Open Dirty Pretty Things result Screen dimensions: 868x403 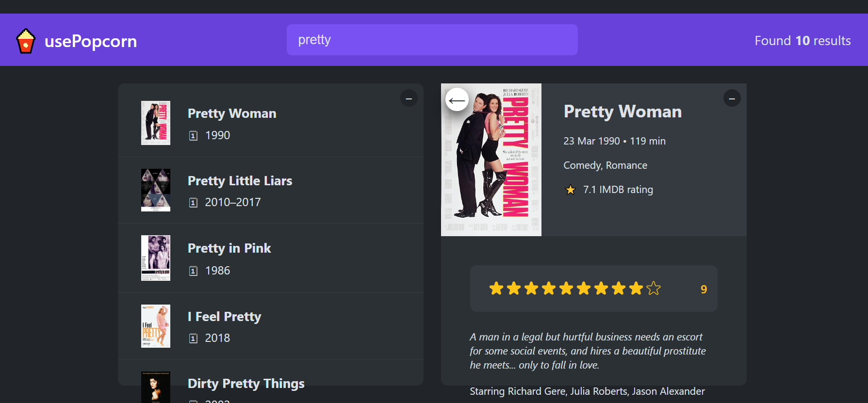pyautogui.click(x=246, y=384)
